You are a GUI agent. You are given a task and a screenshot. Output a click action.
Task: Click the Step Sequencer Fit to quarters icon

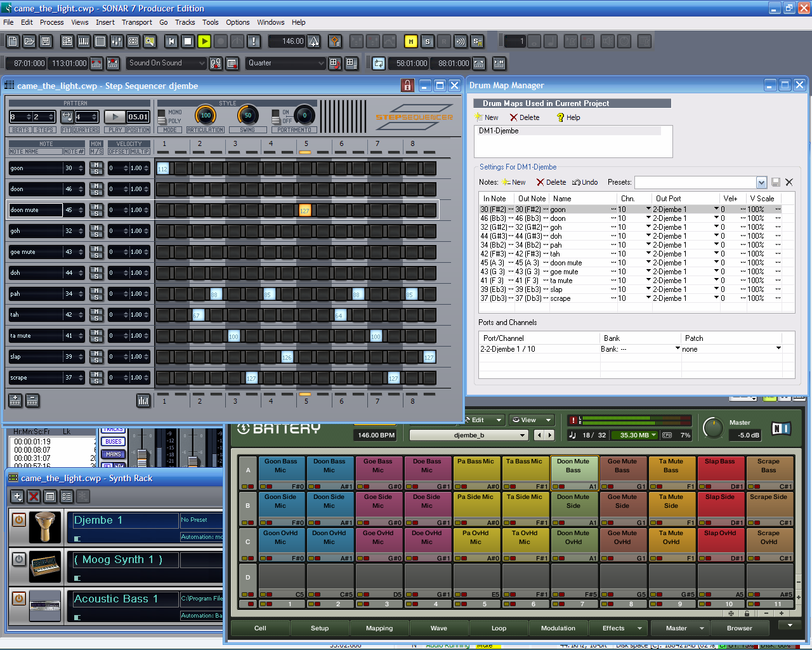pyautogui.click(x=67, y=117)
